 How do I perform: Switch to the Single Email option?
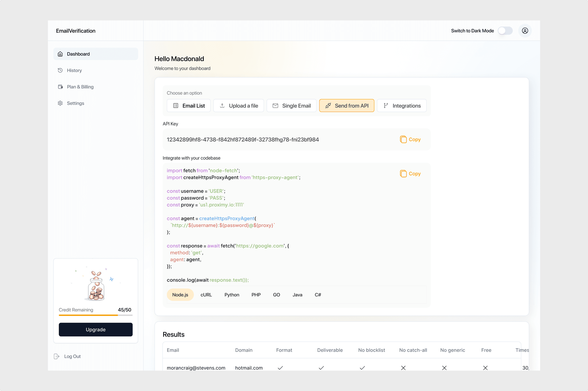pos(291,106)
